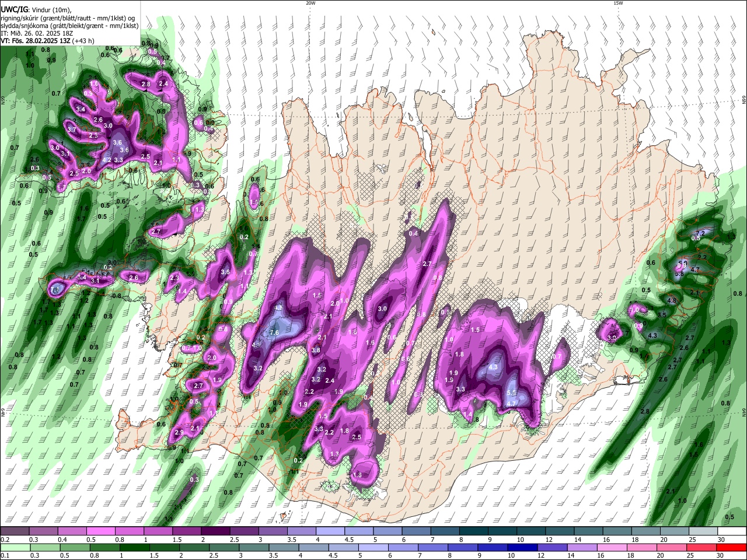The width and height of the screenshot is (747, 560).
Task: Select the 'rigning/skúrir' legend description line
Action: click(68, 18)
